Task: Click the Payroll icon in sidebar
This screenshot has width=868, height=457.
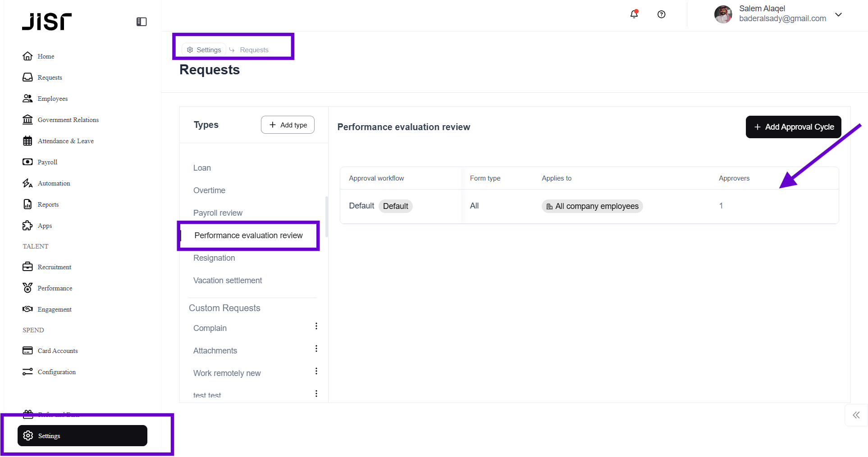Action: [x=27, y=162]
